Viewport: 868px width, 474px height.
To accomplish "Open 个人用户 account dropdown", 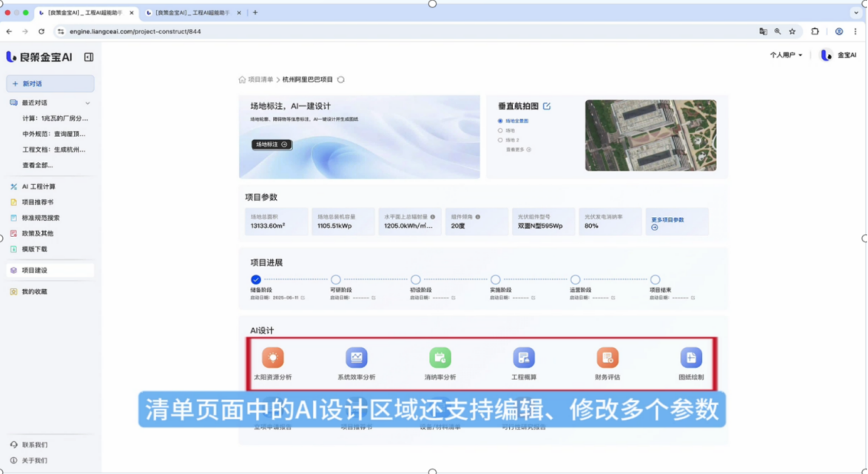I will tap(786, 55).
